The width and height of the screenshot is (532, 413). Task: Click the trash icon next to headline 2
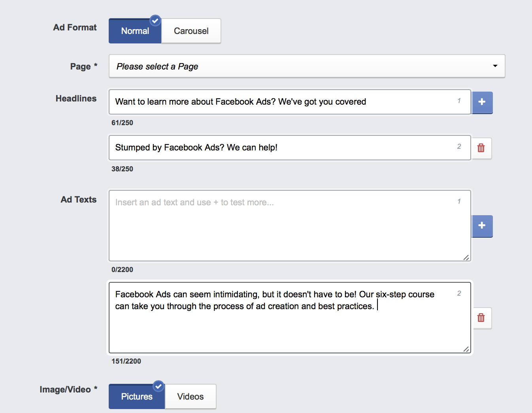[x=481, y=148]
